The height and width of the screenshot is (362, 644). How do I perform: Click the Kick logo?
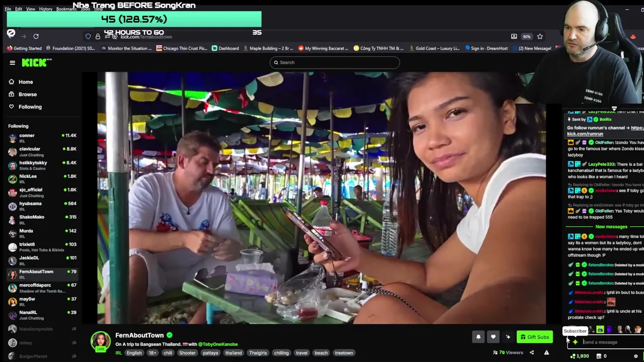click(x=36, y=62)
